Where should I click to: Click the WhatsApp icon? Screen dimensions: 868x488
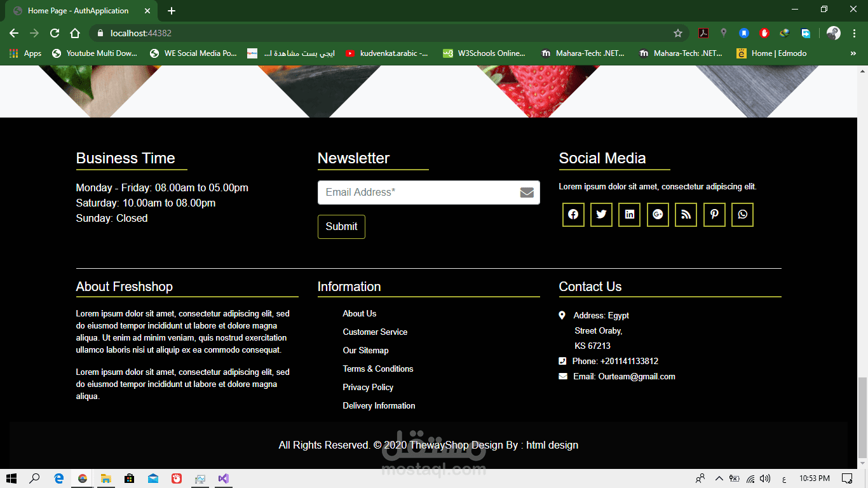click(742, 214)
